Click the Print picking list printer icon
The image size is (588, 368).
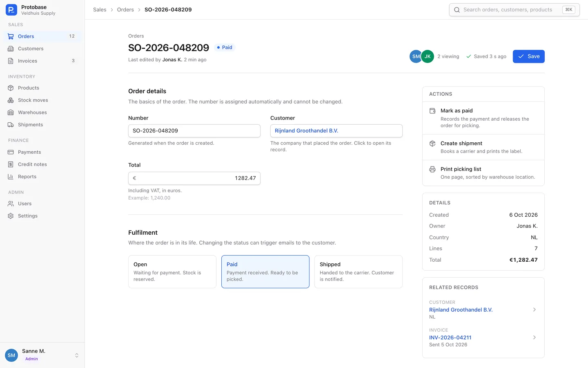pos(432,169)
